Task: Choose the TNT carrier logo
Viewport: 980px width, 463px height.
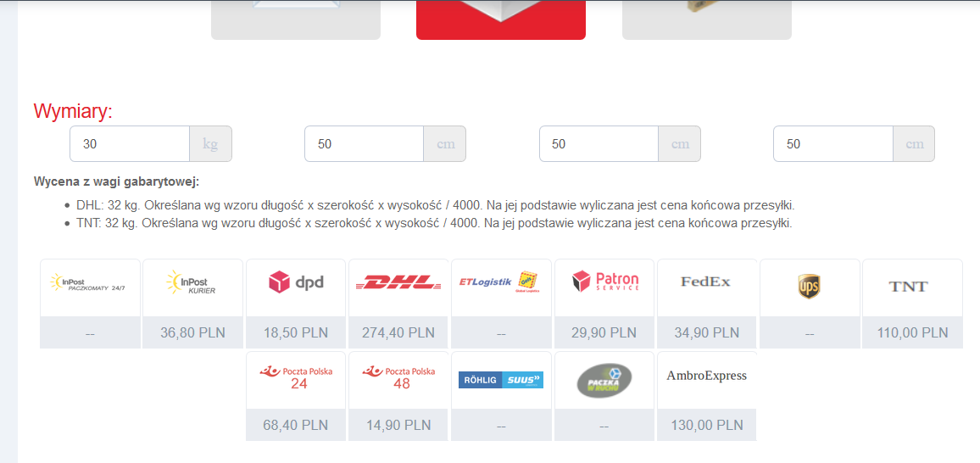Action: [908, 287]
